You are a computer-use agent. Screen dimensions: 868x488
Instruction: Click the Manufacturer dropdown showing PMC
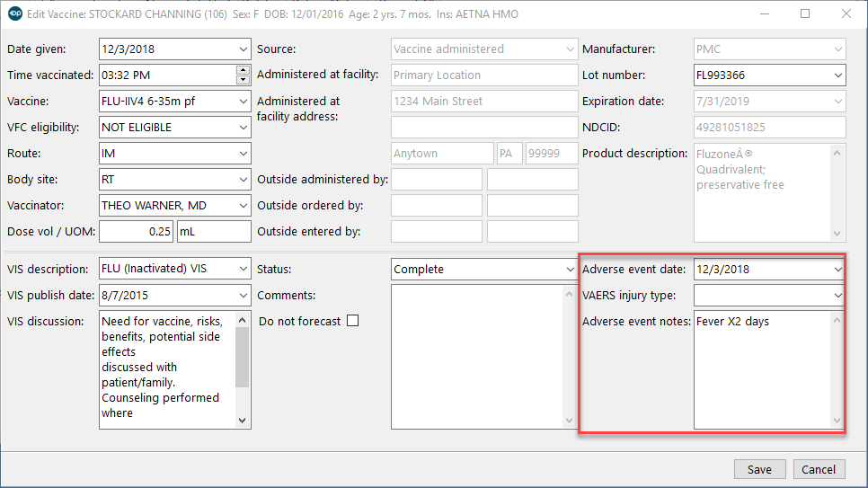click(769, 49)
